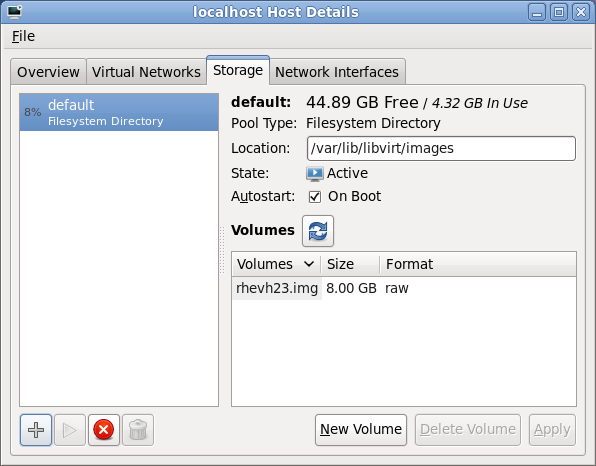Open the File menu
596x466 pixels.
click(x=23, y=36)
